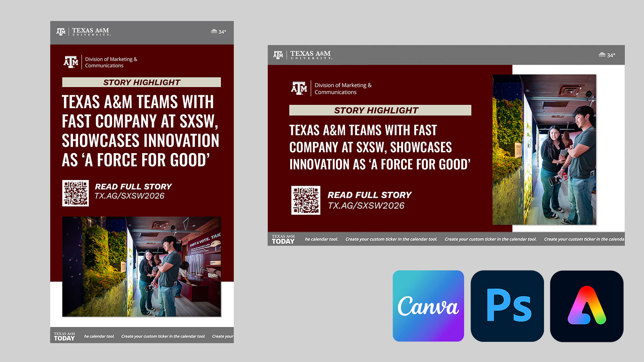Click the scrolling ticker text on landscape sign
Screen dimensions: 644x362
tap(464, 239)
